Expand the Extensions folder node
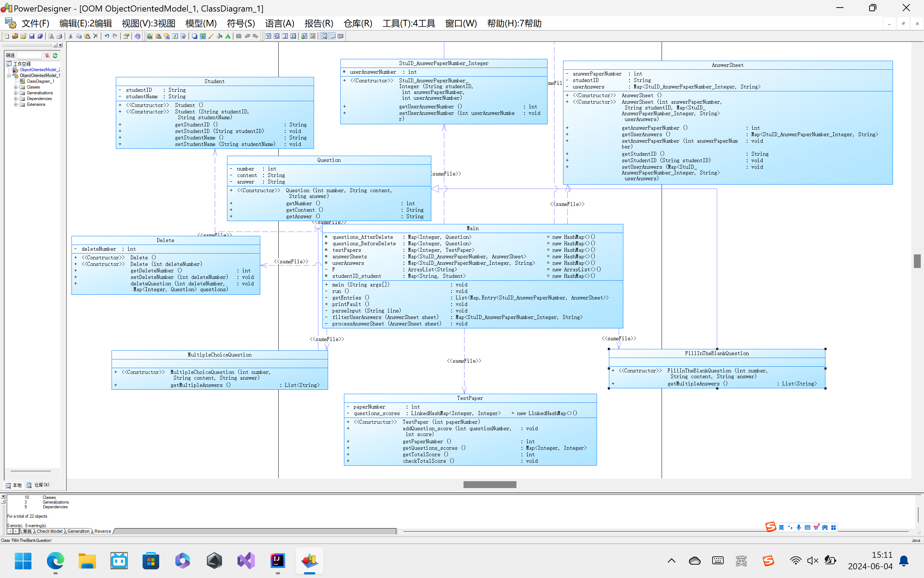The height and width of the screenshot is (578, 924). pyautogui.click(x=16, y=104)
